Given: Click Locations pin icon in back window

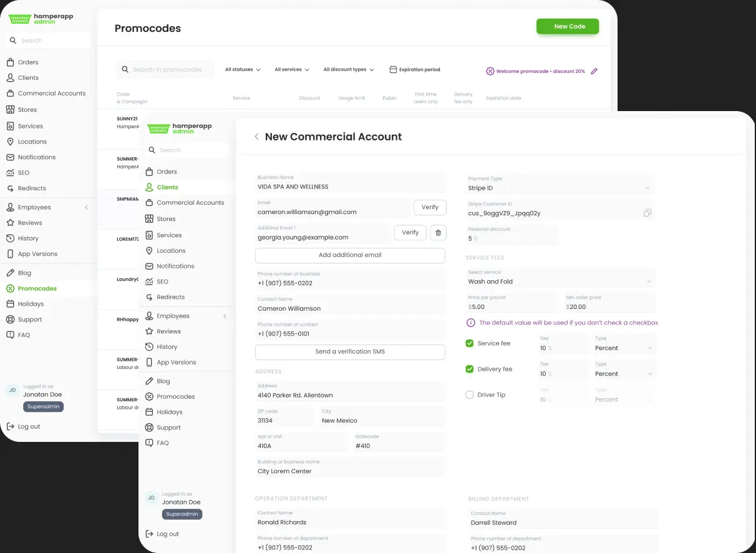Looking at the screenshot, I should pos(11,142).
